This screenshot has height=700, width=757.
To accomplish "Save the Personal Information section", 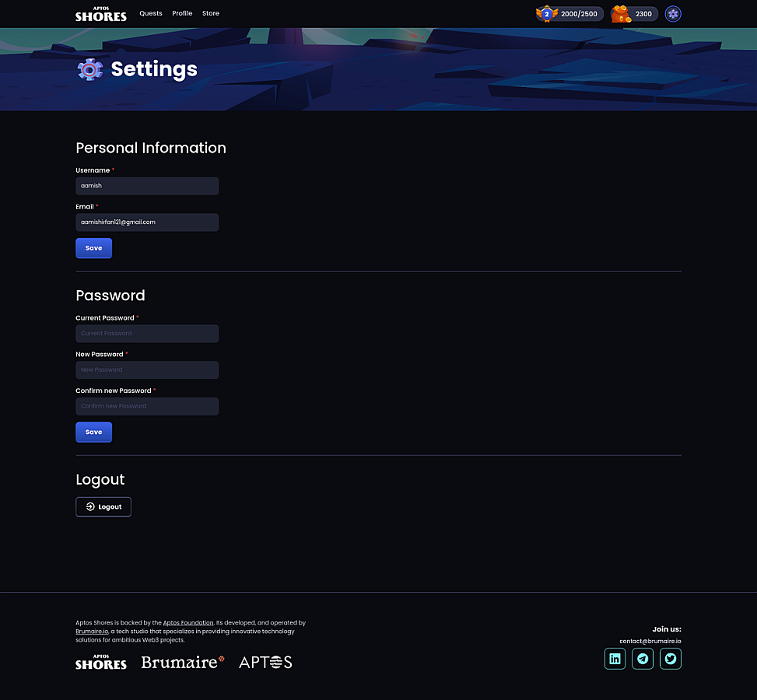I will (93, 248).
